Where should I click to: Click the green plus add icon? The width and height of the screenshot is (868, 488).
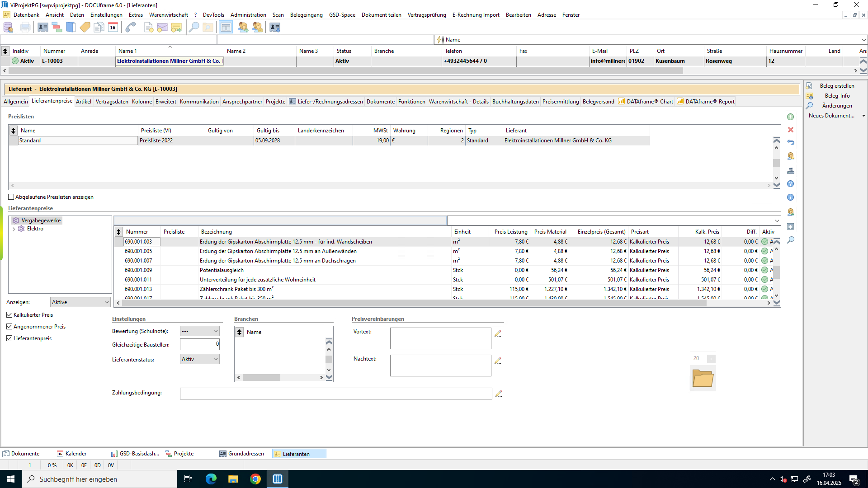[x=791, y=117]
